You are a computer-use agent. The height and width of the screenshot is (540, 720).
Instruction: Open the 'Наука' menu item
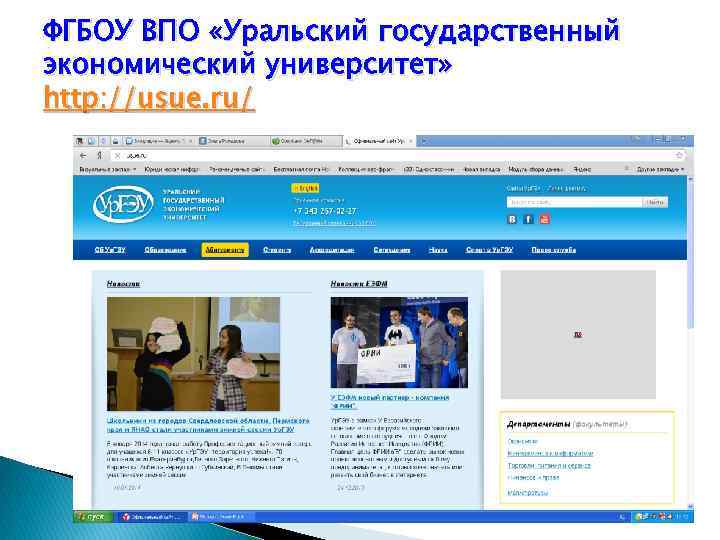click(x=438, y=250)
